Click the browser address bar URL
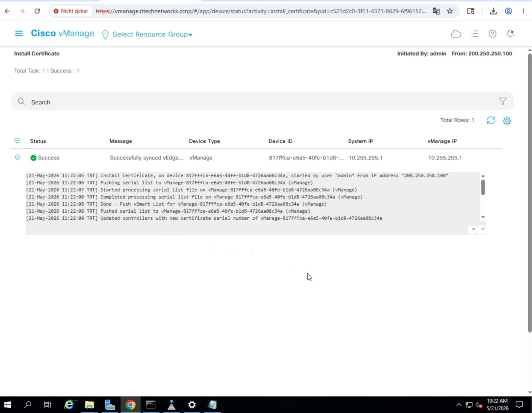The height and width of the screenshot is (413, 532). [260, 11]
